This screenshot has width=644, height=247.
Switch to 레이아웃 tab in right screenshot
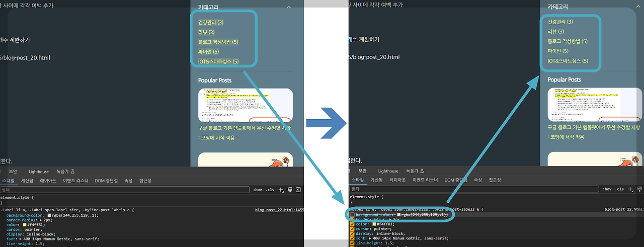click(x=398, y=180)
